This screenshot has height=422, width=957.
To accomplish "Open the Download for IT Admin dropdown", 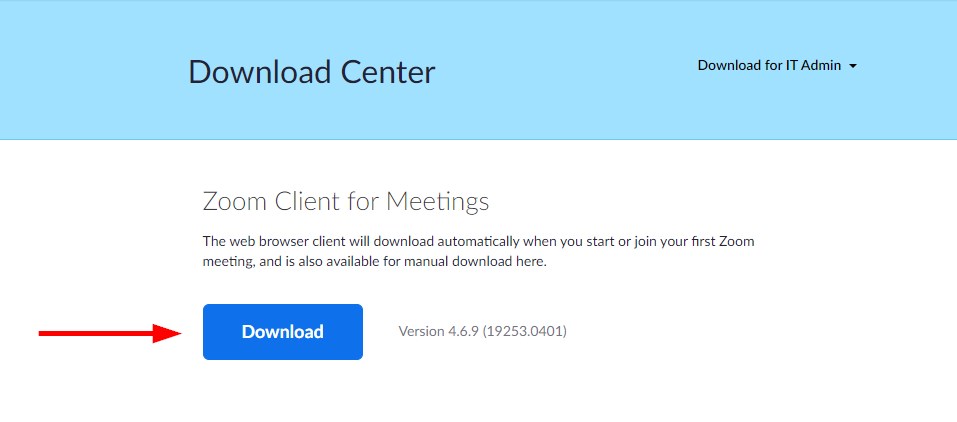I will [777, 65].
